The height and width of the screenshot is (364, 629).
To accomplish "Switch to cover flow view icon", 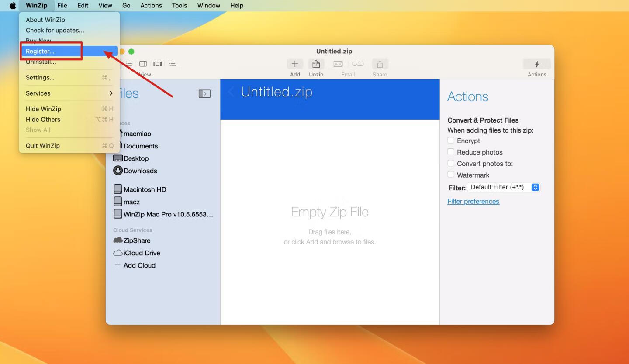I will (157, 64).
